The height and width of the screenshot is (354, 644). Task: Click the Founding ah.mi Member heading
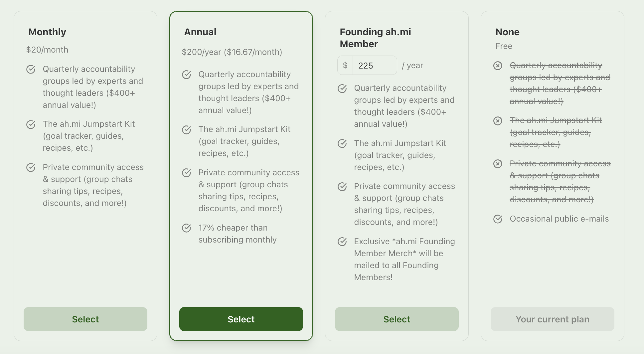coord(375,38)
